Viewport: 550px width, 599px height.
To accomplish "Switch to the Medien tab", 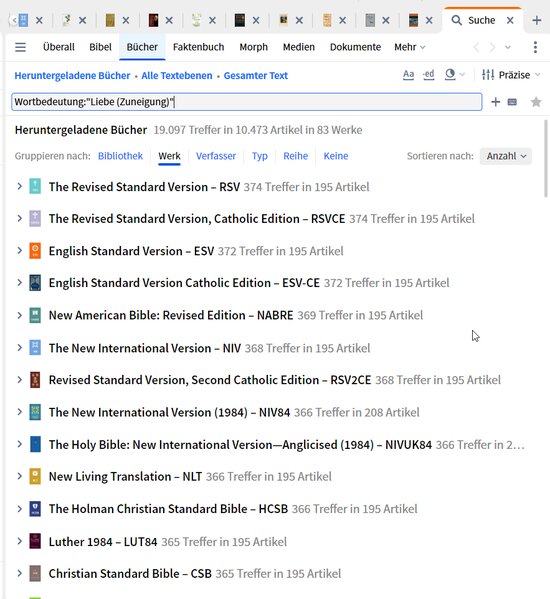I will pyautogui.click(x=299, y=47).
